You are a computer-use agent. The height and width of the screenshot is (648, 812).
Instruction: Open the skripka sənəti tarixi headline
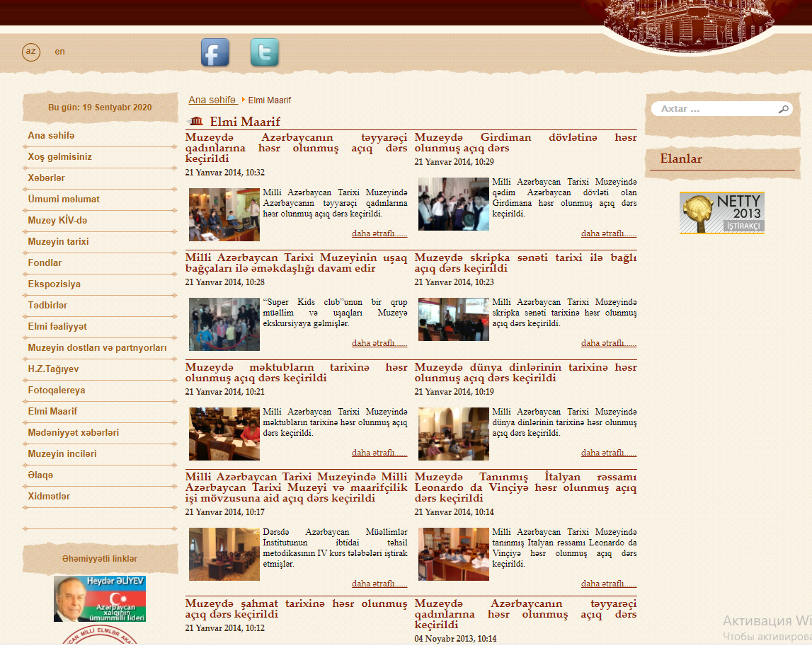coord(525,263)
